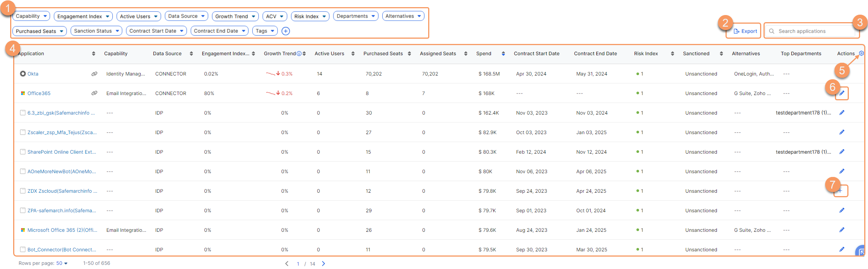Screen dimensions: 868x269
Task: Click the add filter plus icon
Action: (x=286, y=31)
